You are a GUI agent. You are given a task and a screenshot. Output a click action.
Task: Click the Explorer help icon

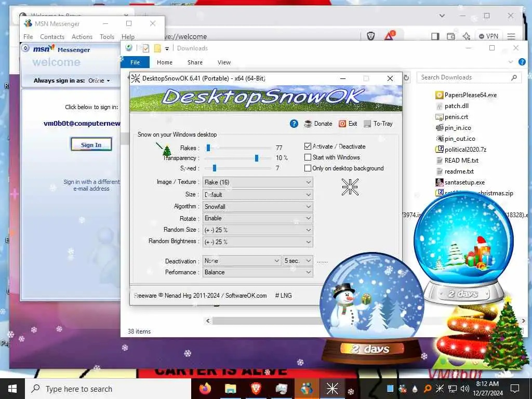point(522,62)
